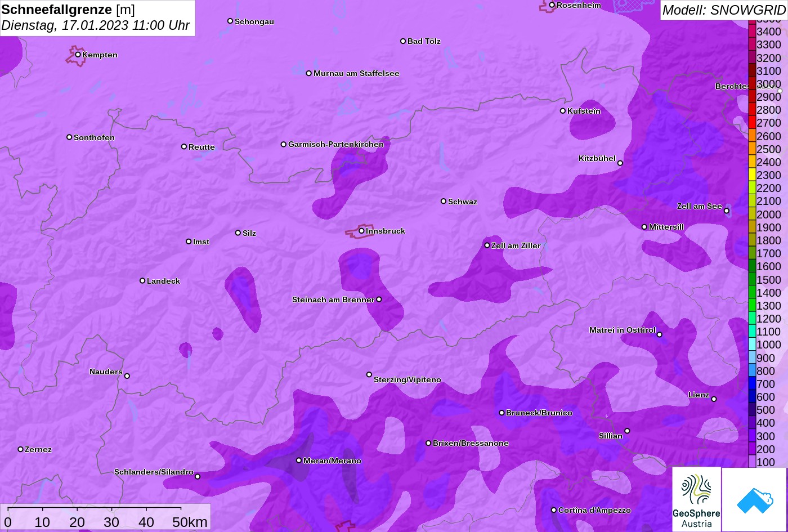This screenshot has width=788, height=532.
Task: Click the Garmisch-Partenkirchen label
Action: (336, 144)
